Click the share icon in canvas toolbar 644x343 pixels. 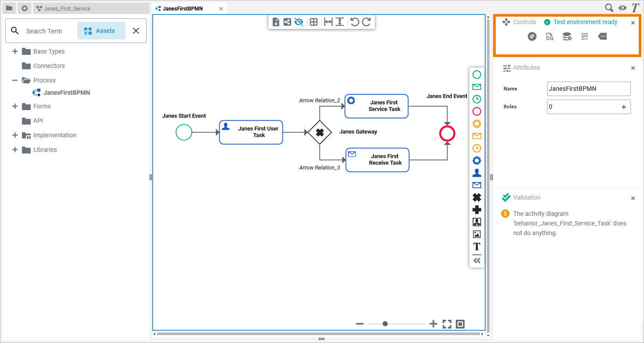(287, 22)
